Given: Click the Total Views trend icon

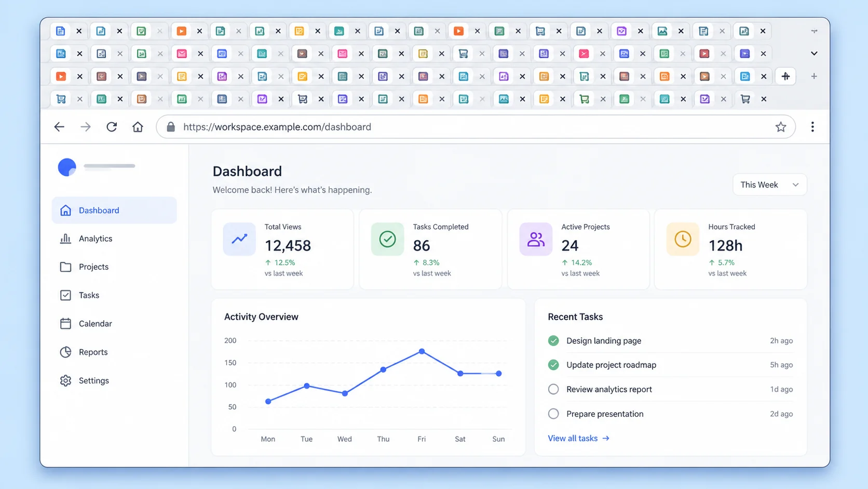Looking at the screenshot, I should pos(239,239).
